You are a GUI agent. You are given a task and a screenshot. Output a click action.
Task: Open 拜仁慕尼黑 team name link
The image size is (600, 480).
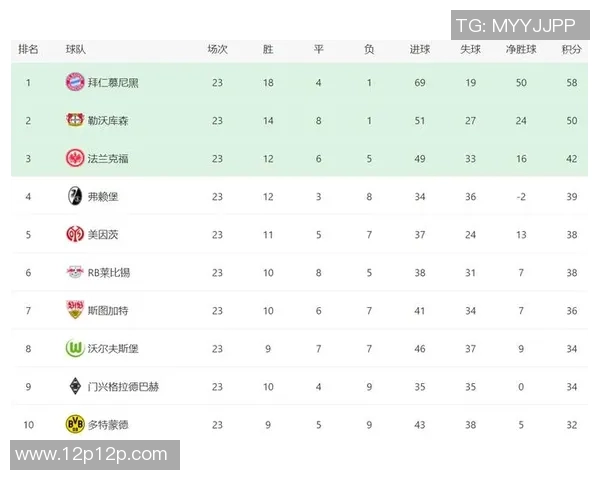pyautogui.click(x=113, y=82)
